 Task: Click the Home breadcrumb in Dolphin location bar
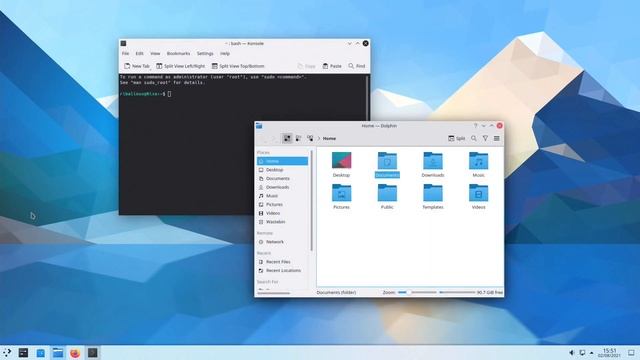329,138
